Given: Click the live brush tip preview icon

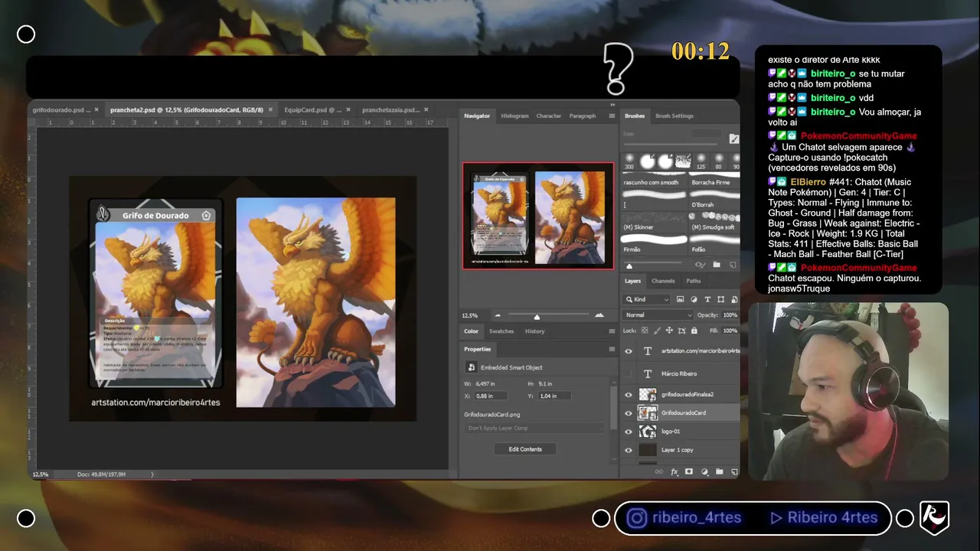Looking at the screenshot, I should coord(699,265).
